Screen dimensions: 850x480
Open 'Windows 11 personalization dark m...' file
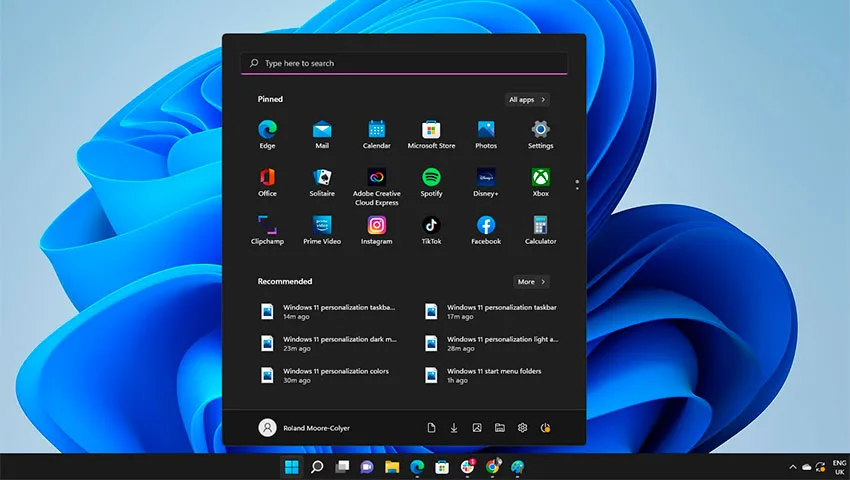(x=329, y=343)
